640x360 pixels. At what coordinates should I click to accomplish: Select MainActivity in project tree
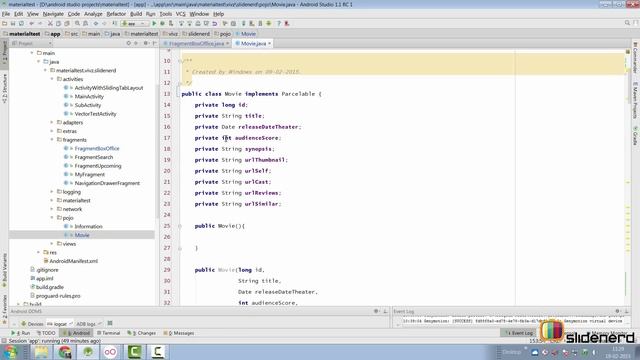(x=89, y=96)
